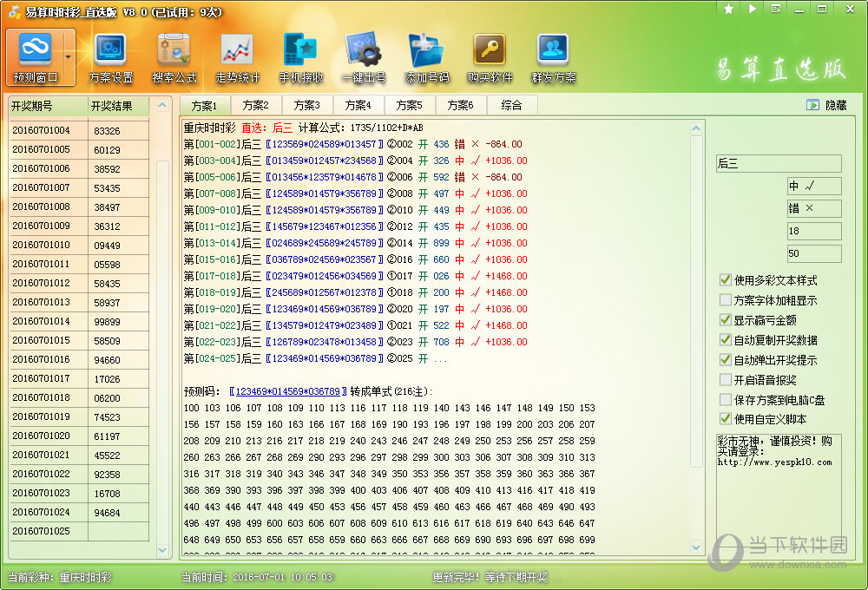Open 走势统计 trend statistics
Image resolution: width=868 pixels, height=590 pixels.
click(x=237, y=58)
